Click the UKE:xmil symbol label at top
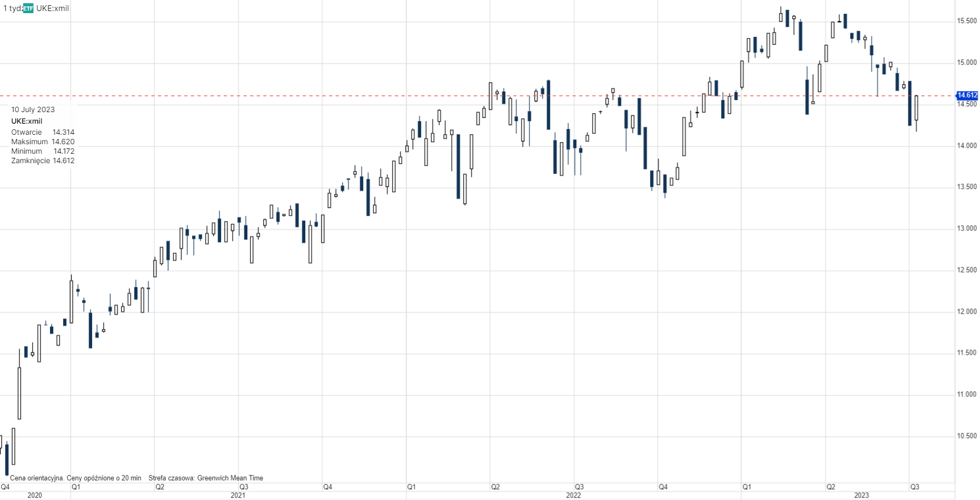This screenshot has height=500, width=980. pyautogui.click(x=52, y=8)
